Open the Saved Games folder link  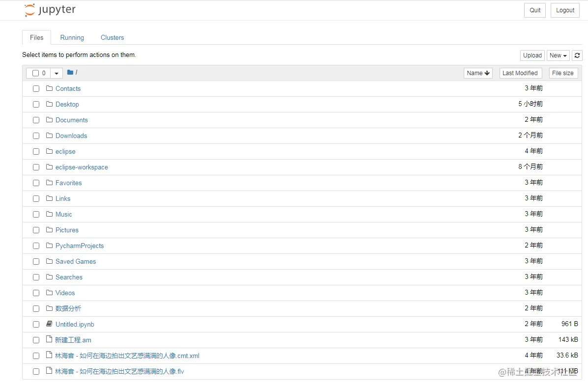click(76, 262)
